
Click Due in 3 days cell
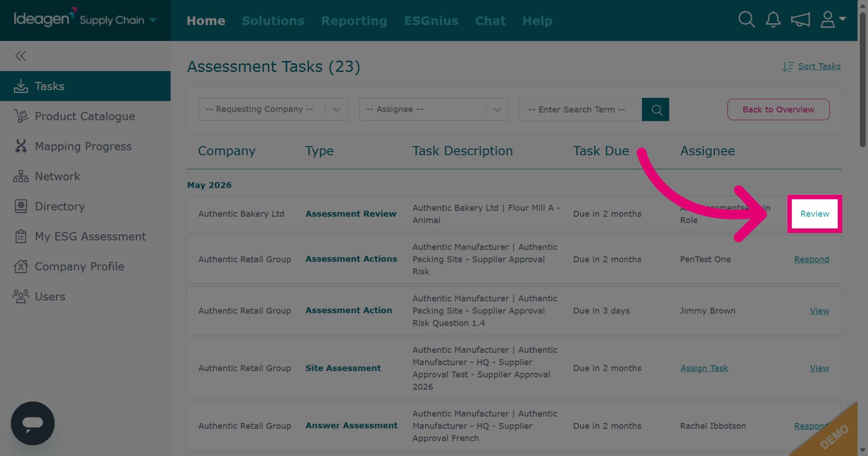point(601,311)
